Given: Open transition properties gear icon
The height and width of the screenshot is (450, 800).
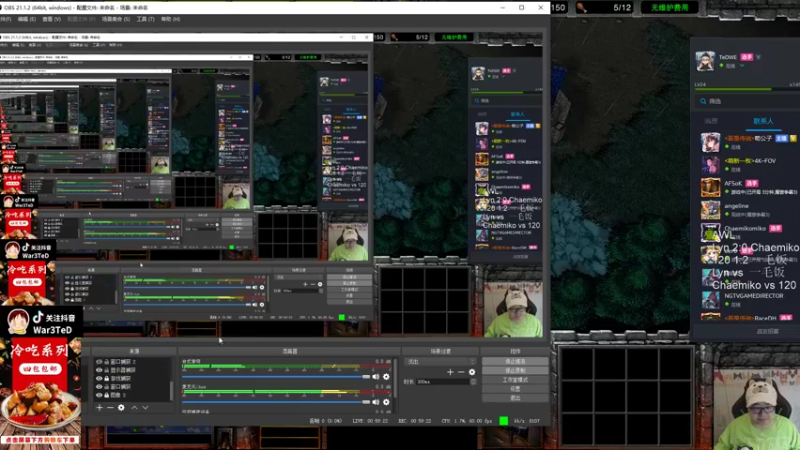Looking at the screenshot, I should pyautogui.click(x=472, y=372).
